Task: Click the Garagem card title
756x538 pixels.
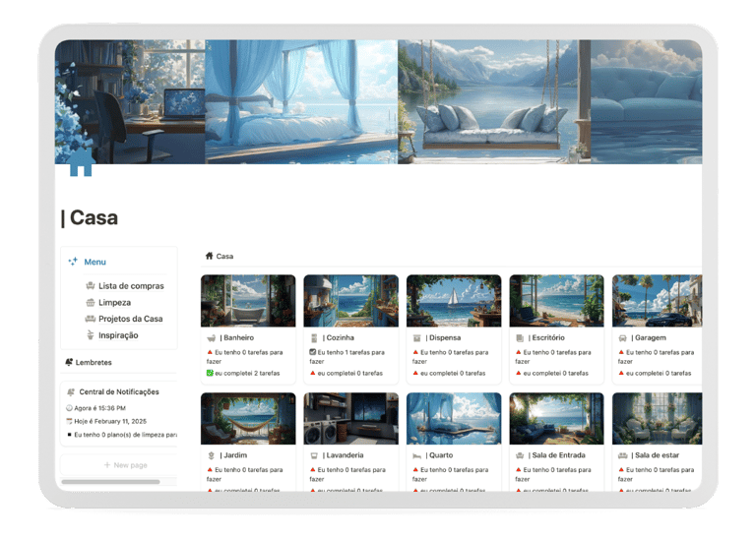Action: (649, 337)
